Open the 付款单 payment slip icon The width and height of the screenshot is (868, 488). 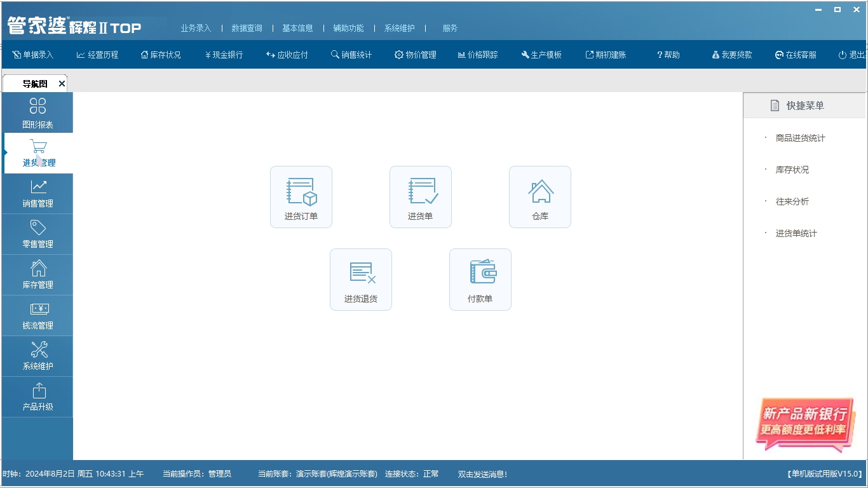click(x=480, y=279)
